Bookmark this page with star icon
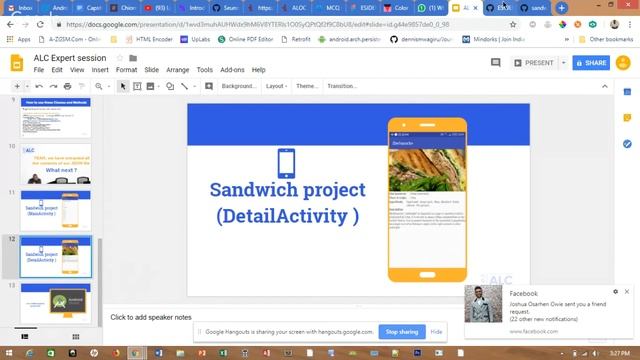 513,24
